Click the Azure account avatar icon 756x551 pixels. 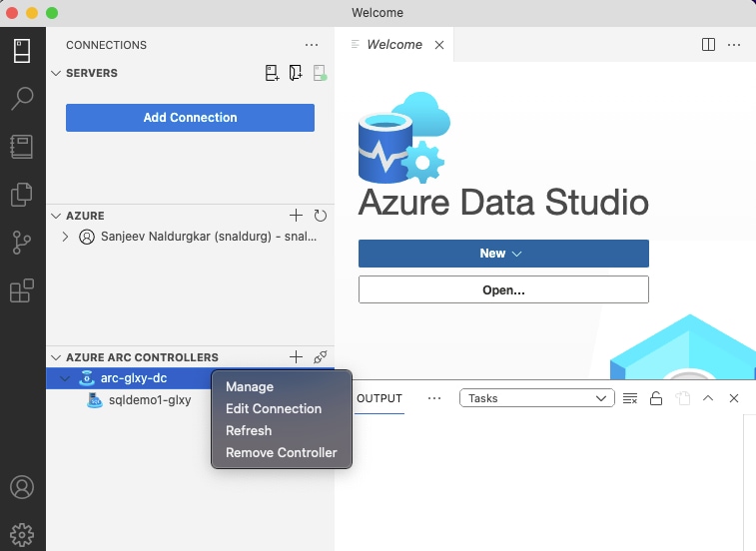click(87, 237)
